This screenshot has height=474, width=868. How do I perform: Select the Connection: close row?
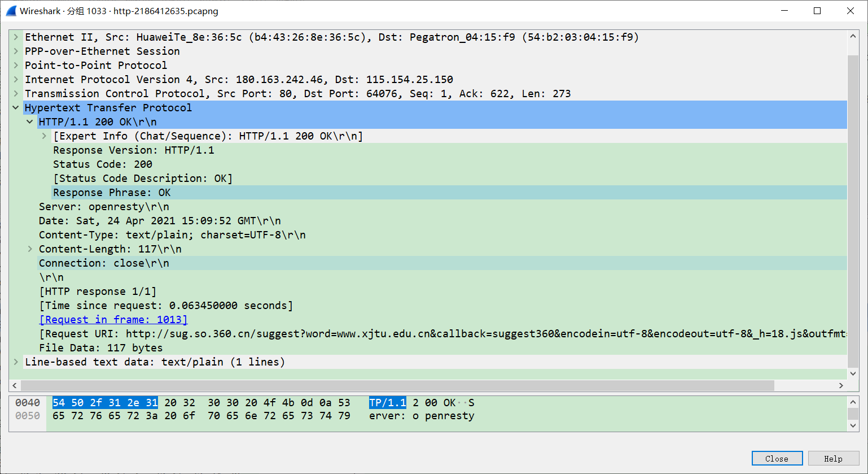click(442, 263)
